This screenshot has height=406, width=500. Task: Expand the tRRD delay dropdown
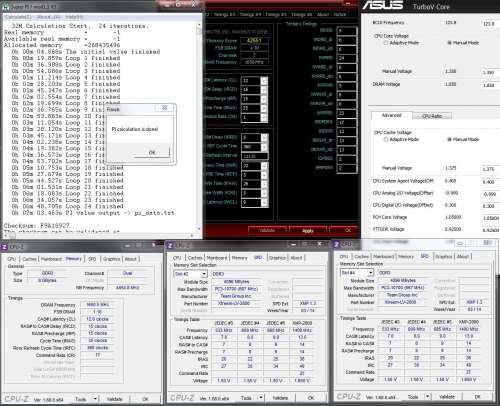[x=264, y=137]
